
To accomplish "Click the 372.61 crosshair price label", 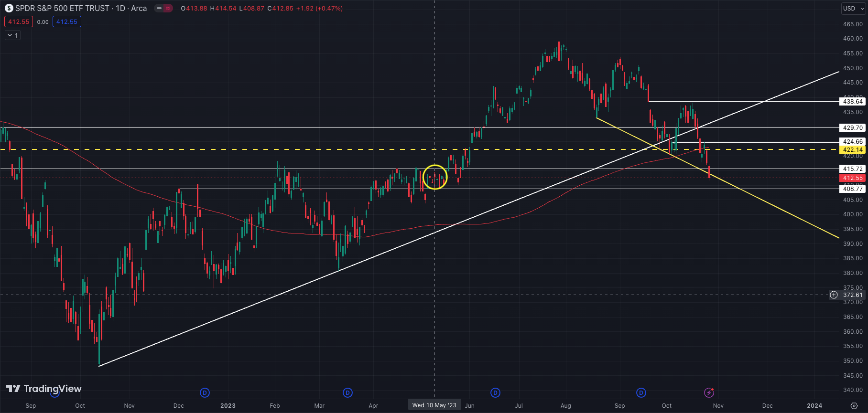I will click(x=853, y=295).
